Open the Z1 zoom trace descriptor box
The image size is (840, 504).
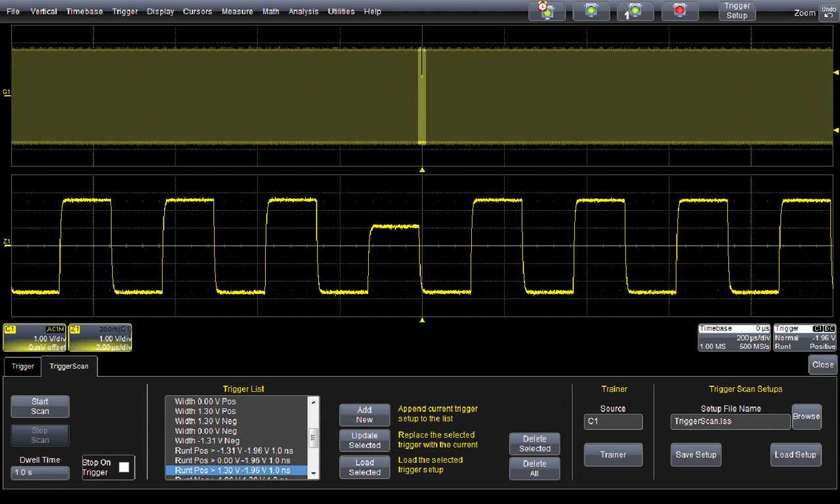tap(100, 337)
